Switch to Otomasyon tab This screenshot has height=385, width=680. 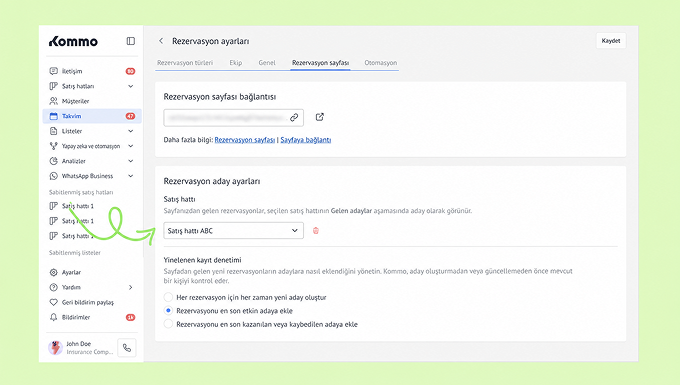[x=380, y=63]
